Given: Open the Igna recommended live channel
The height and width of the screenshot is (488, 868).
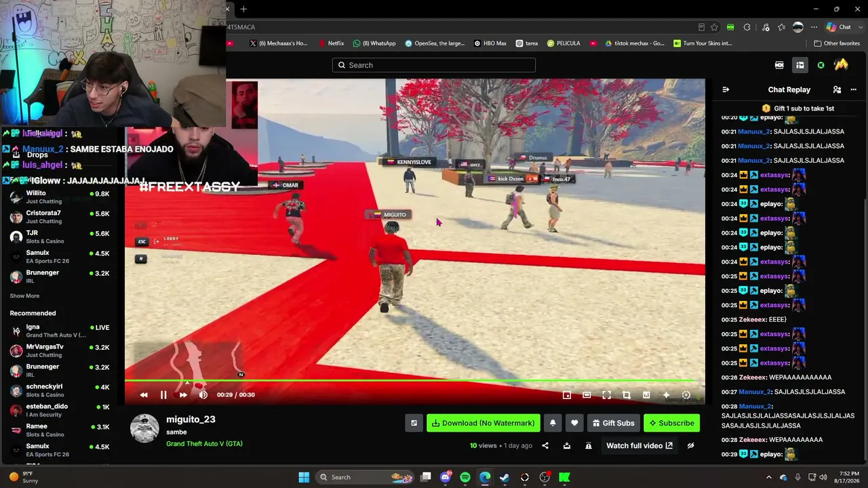Looking at the screenshot, I should 60,331.
